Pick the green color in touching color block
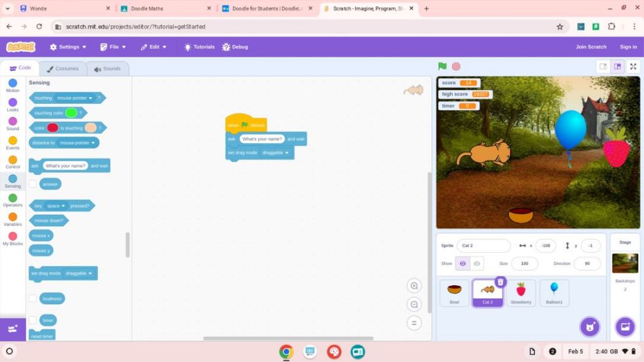The width and height of the screenshot is (644, 362). pos(71,112)
